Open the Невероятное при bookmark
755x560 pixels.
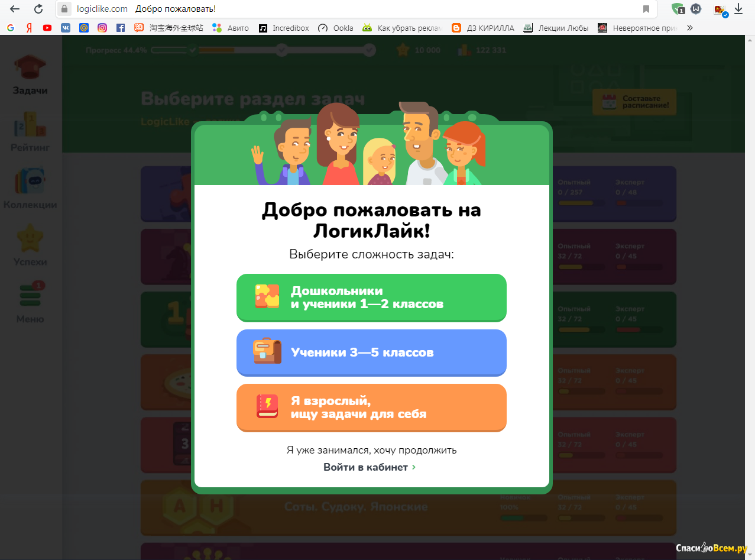pos(637,28)
